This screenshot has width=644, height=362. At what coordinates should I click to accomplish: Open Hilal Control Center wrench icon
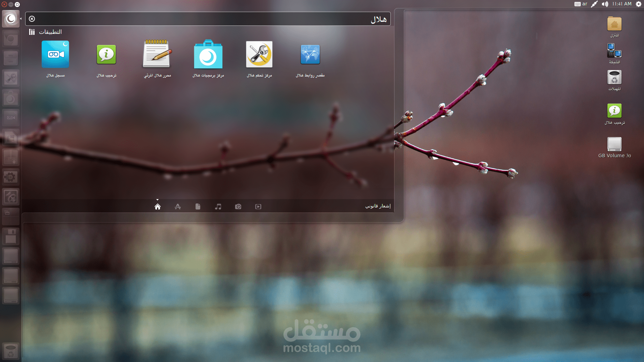(259, 55)
